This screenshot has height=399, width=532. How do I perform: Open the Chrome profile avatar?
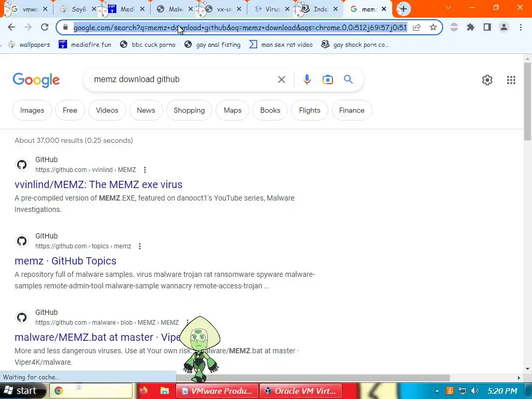(504, 27)
